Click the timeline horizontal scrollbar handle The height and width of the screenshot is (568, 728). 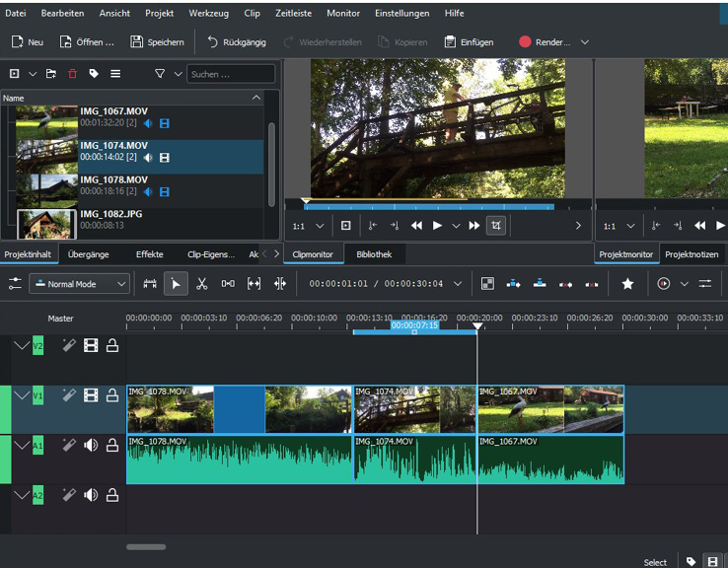(146, 547)
